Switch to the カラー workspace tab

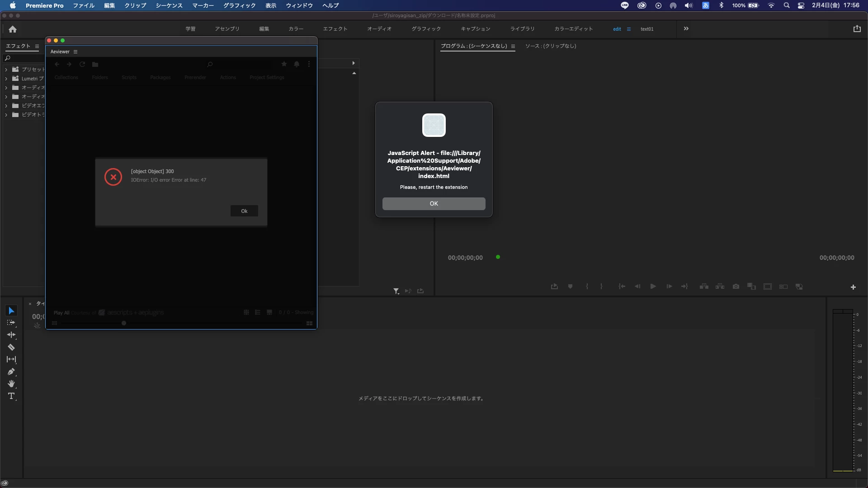(x=296, y=29)
